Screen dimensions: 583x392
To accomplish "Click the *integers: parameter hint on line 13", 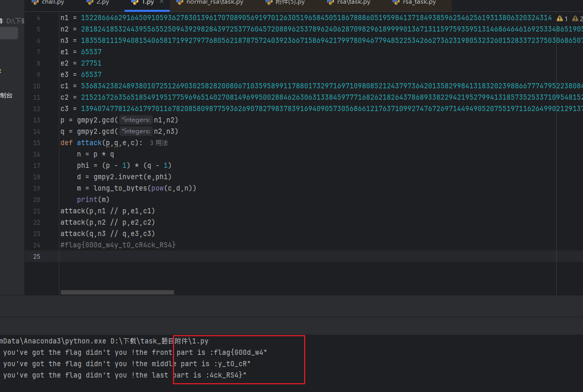I will (135, 120).
